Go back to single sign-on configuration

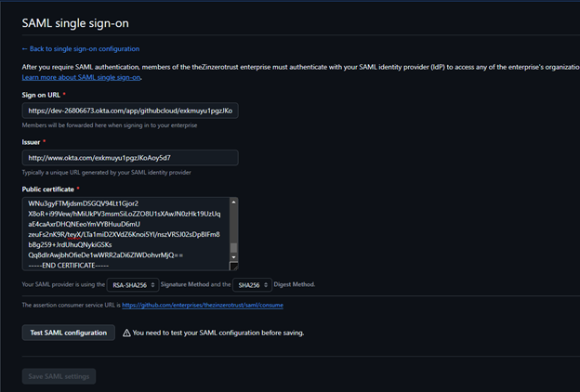point(81,49)
